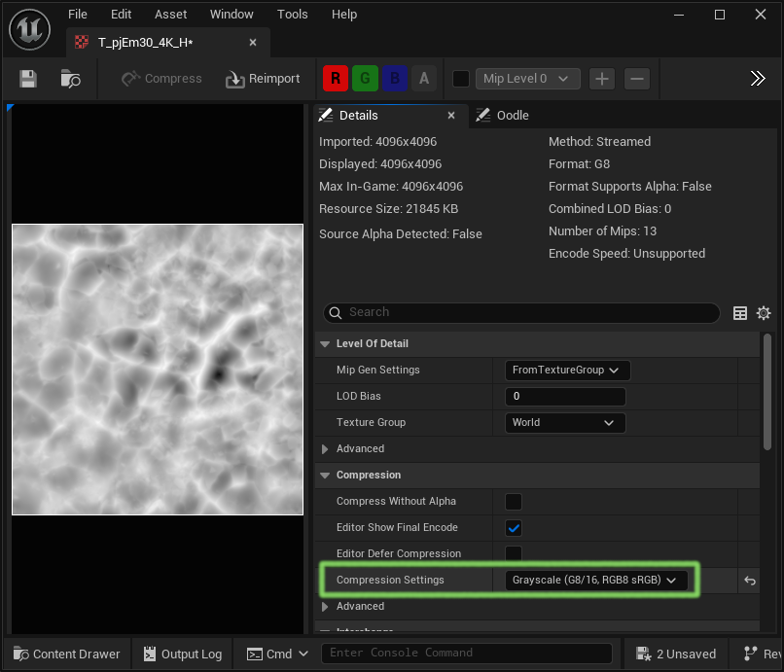Screen dimensions: 784x672
Task: Open the Revision Control status button
Action: click(762, 654)
